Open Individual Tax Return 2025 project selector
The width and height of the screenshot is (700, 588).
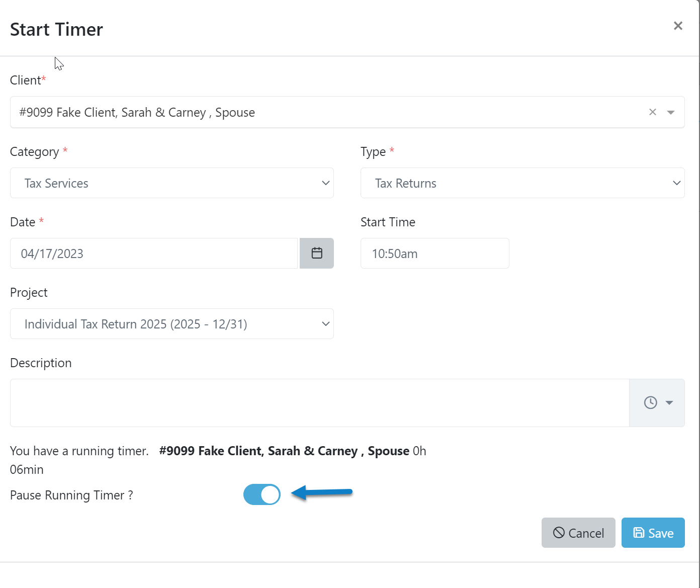coord(172,324)
